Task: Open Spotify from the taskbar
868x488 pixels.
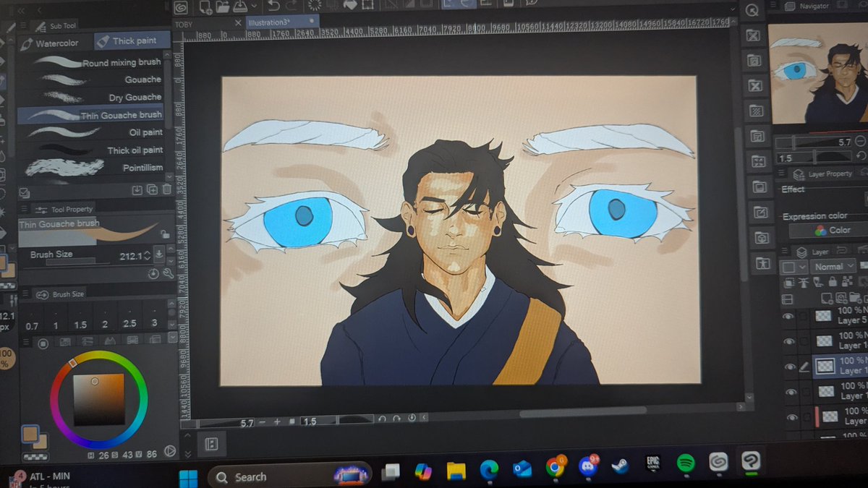Action: pos(685,463)
